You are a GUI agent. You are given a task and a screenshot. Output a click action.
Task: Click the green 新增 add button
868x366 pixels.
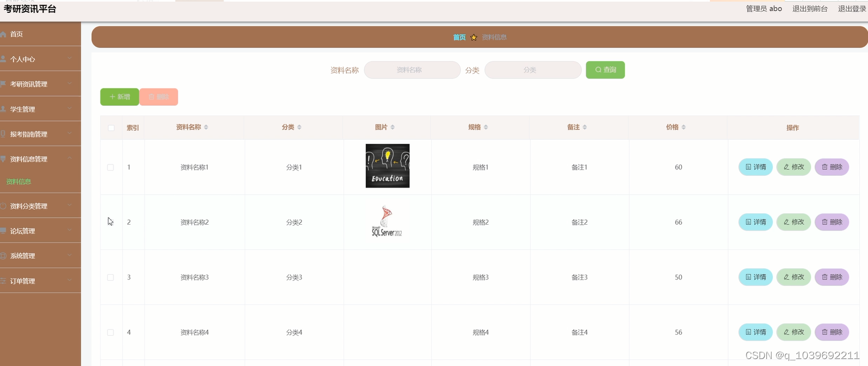tap(119, 97)
